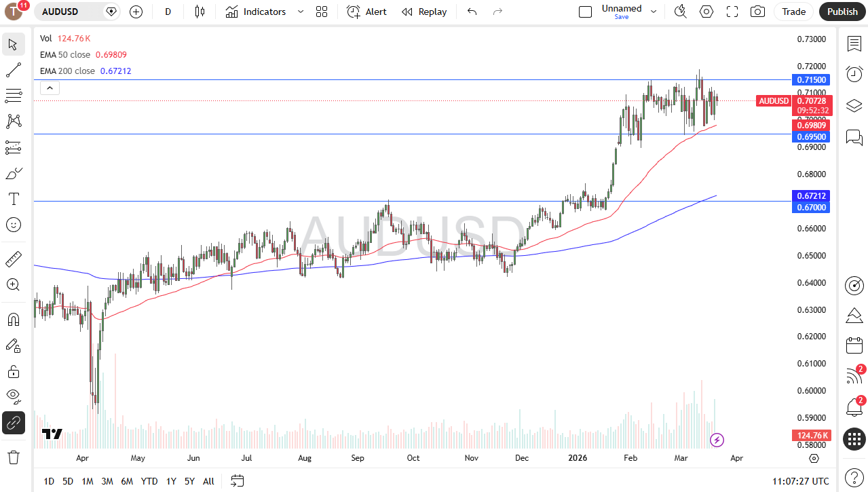The image size is (868, 492).
Task: Select the ruler measure tool
Action: pos(13,259)
